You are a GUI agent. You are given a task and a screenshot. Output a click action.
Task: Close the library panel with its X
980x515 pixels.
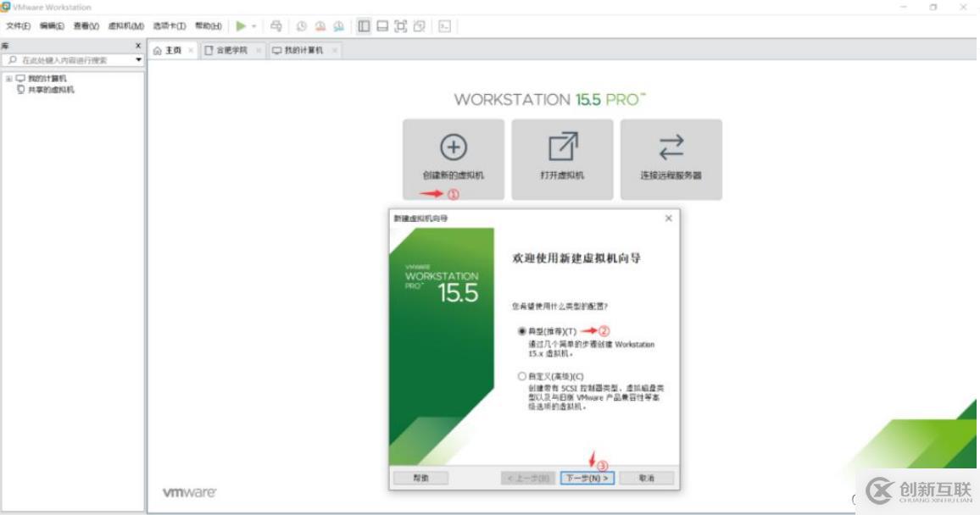tap(138, 46)
